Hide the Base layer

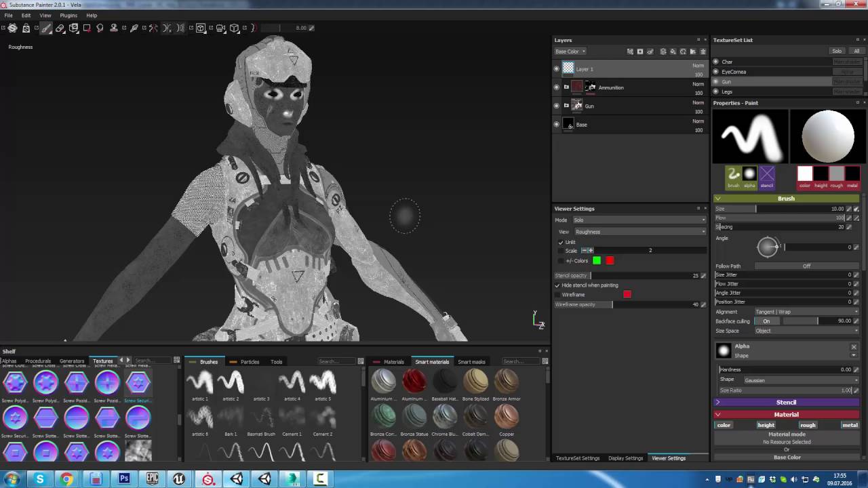pos(557,125)
